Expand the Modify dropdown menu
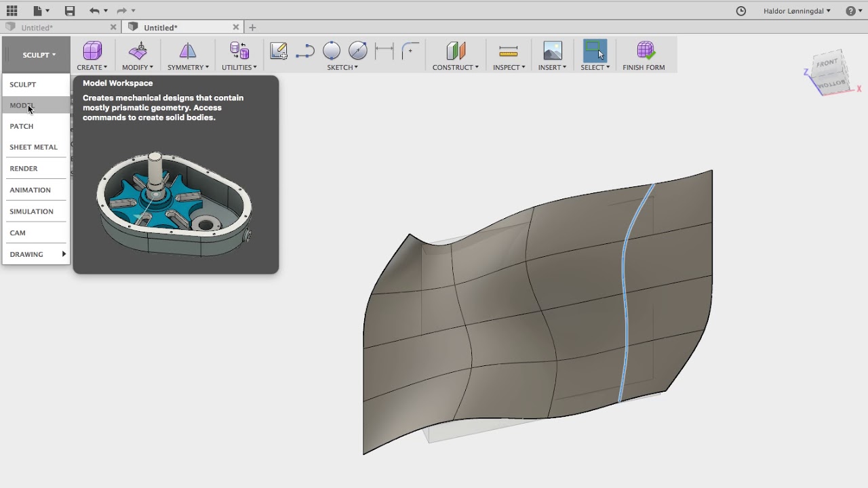The image size is (868, 488). tap(138, 67)
